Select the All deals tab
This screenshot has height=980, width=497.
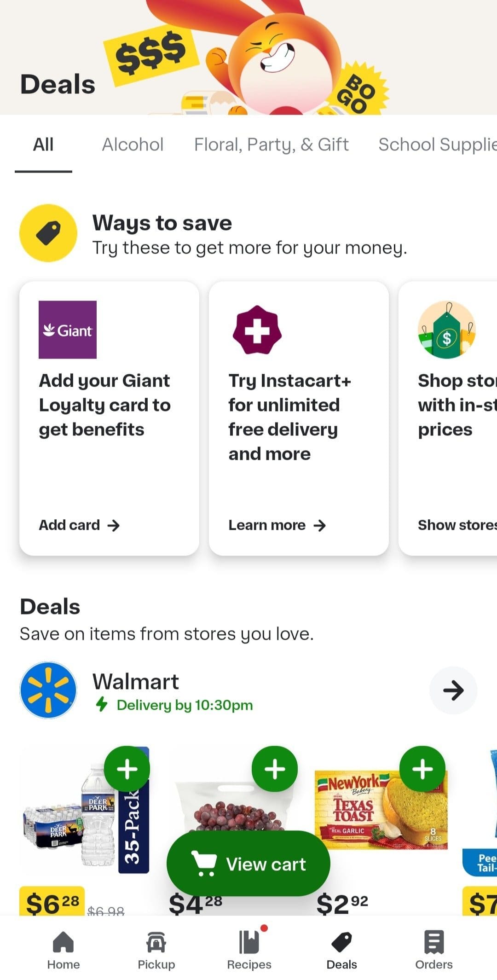43,145
